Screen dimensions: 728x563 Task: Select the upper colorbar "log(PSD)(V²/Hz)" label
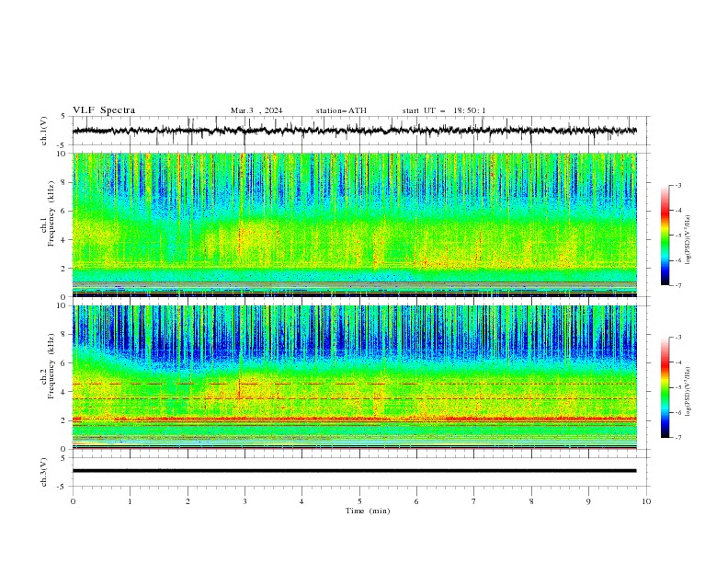point(688,240)
